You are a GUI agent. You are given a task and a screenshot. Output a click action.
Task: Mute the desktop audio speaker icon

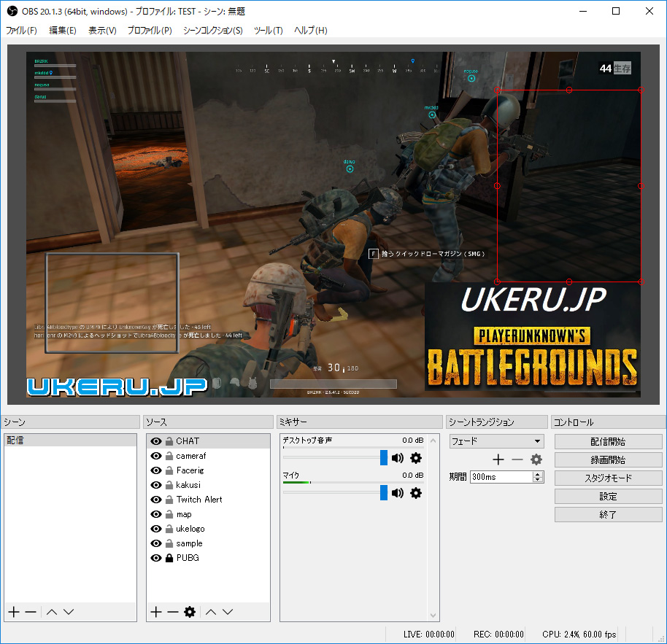[x=398, y=458]
